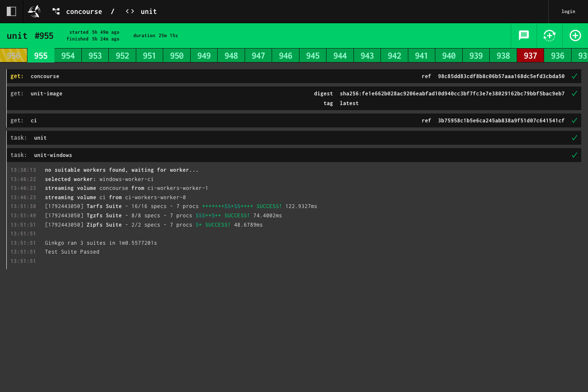Select build 945 tab
The width and height of the screenshot is (588, 392).
tap(313, 56)
